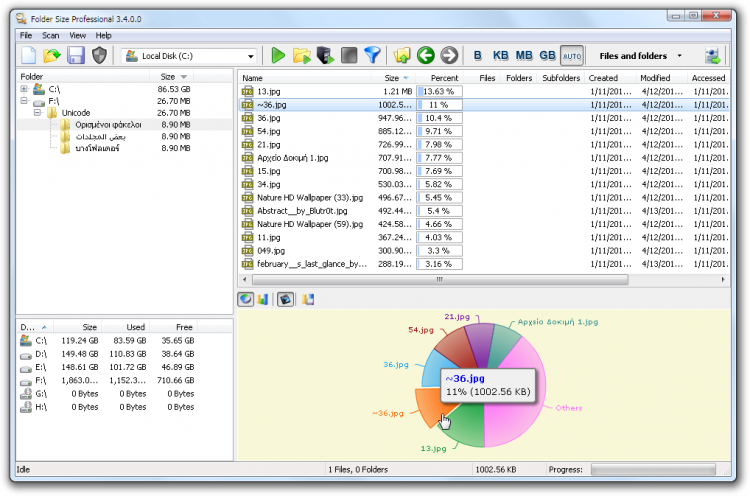Switch to the bar chart view

tap(264, 299)
